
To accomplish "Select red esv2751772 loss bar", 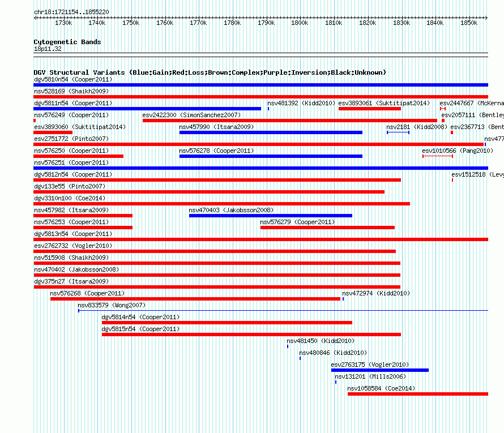I will (259, 144).
